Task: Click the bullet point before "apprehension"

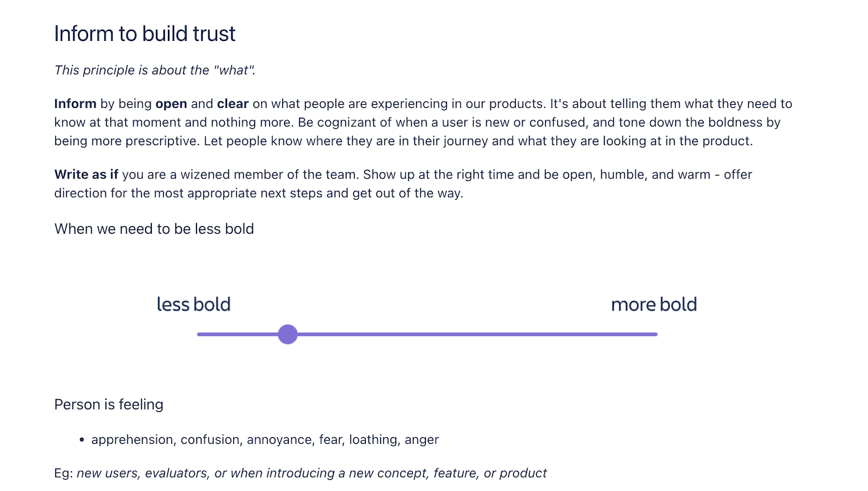Action: (82, 440)
